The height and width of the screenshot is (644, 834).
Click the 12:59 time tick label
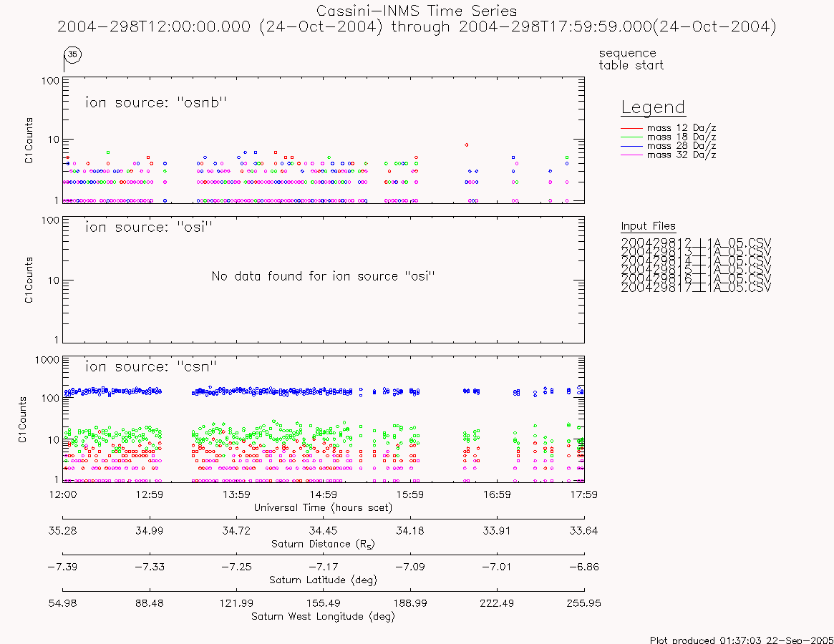(150, 494)
